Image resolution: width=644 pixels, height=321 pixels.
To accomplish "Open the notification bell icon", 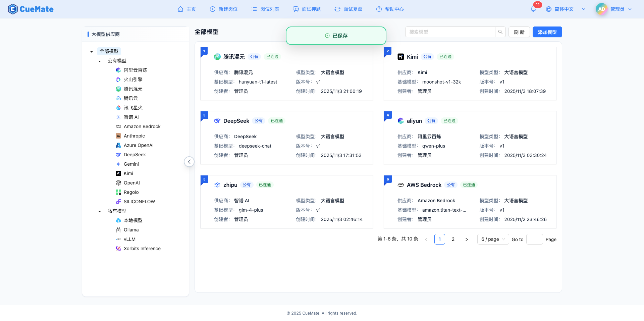I will click(533, 9).
